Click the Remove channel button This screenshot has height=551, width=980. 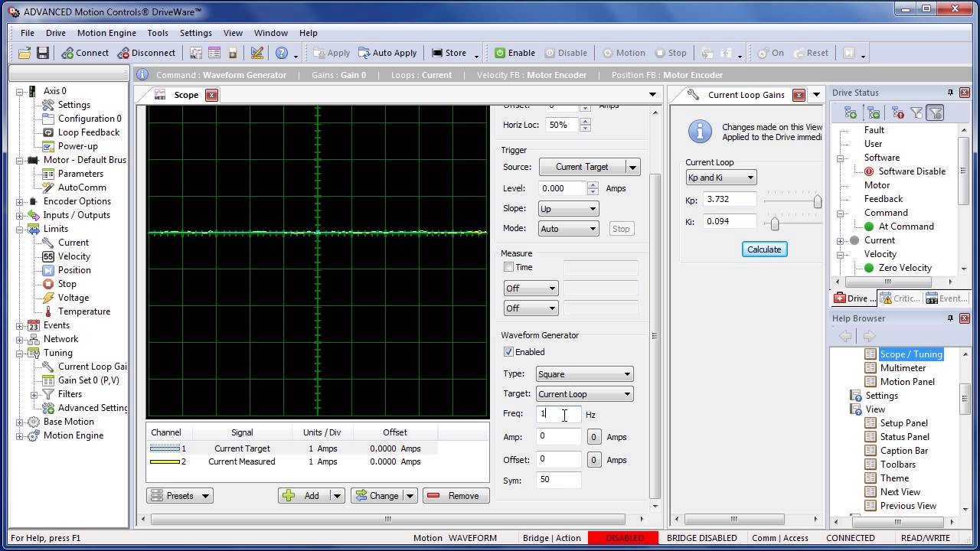(456, 496)
